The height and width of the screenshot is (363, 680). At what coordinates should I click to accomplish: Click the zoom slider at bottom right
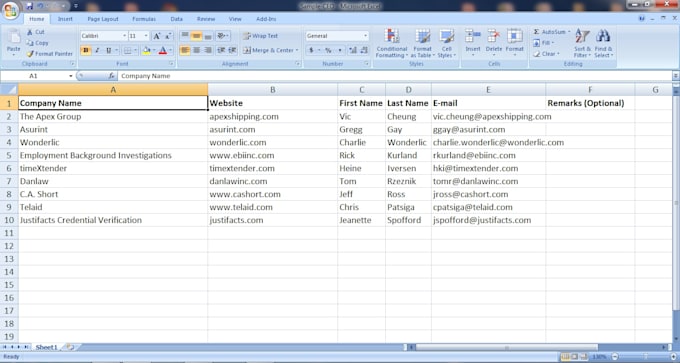[645, 356]
